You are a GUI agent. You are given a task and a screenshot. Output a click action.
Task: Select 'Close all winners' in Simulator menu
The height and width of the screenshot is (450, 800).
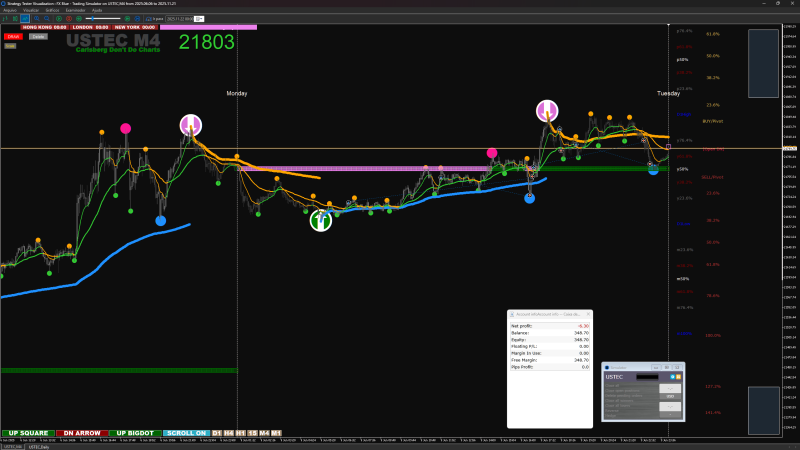coord(619,401)
